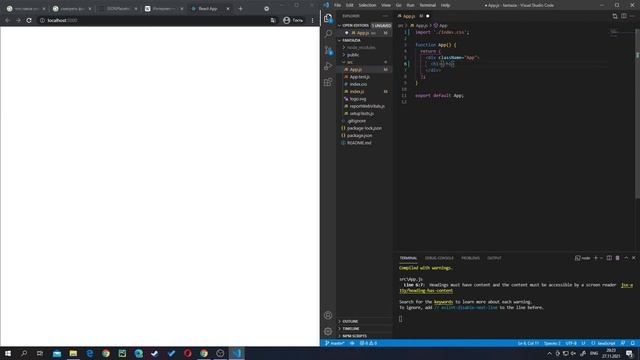Click the Ln, Col indicator in status bar
Image resolution: width=640 pixels, height=360 pixels.
tap(528, 343)
